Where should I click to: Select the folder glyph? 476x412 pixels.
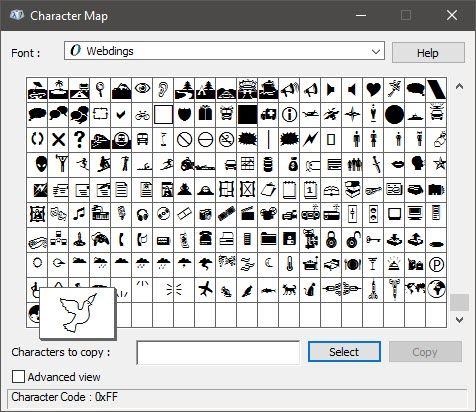pyautogui.click(x=268, y=239)
